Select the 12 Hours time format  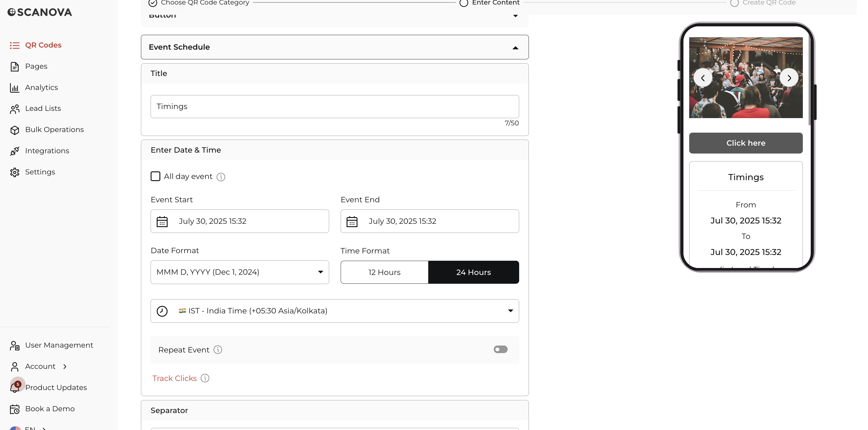point(385,272)
